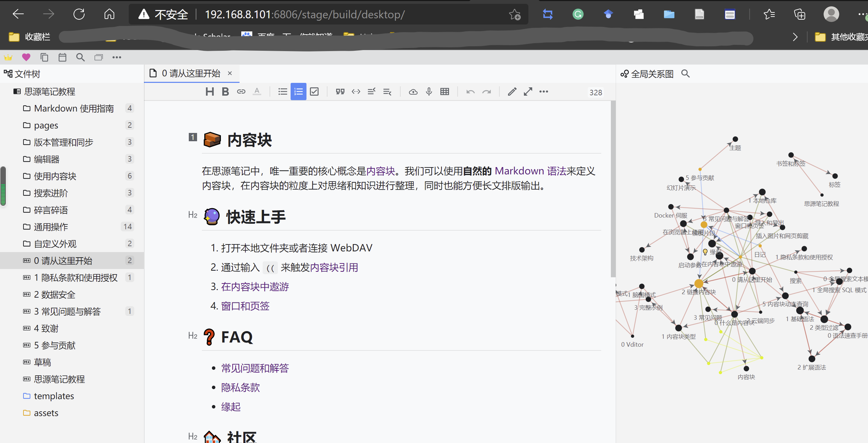868x443 pixels.
Task: Open the 隐私条款 link under FAQ
Action: (x=240, y=387)
